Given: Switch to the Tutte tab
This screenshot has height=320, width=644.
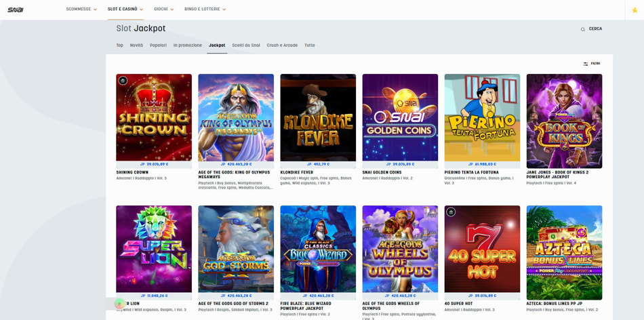Looking at the screenshot, I should (310, 45).
